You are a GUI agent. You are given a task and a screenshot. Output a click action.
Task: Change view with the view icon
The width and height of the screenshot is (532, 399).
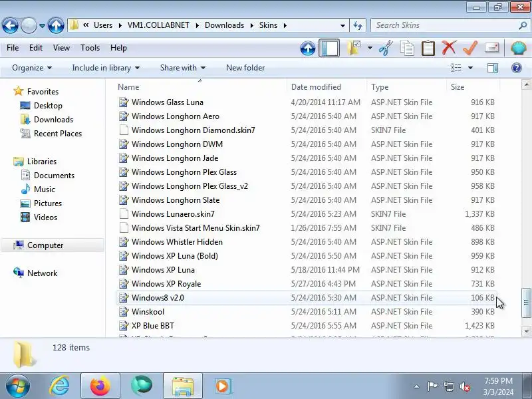[456, 68]
